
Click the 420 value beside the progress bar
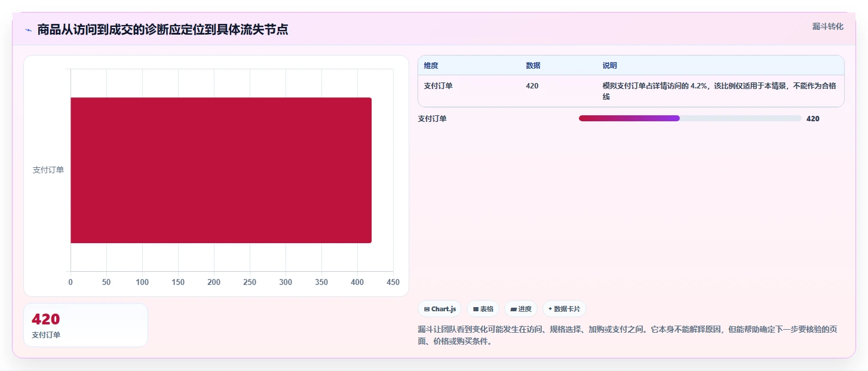click(x=813, y=119)
